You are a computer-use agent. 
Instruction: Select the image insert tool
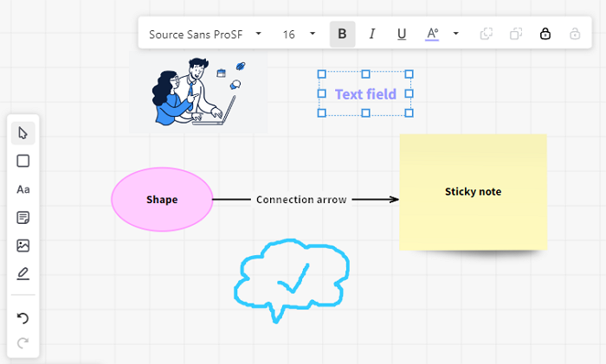(x=23, y=246)
